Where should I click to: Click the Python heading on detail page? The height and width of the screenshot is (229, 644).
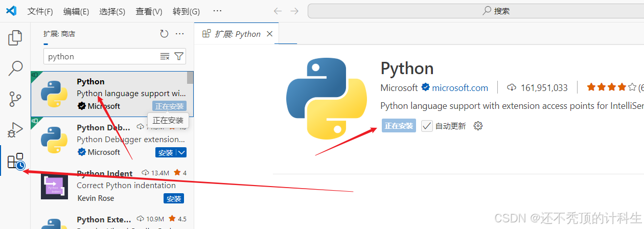tap(407, 68)
